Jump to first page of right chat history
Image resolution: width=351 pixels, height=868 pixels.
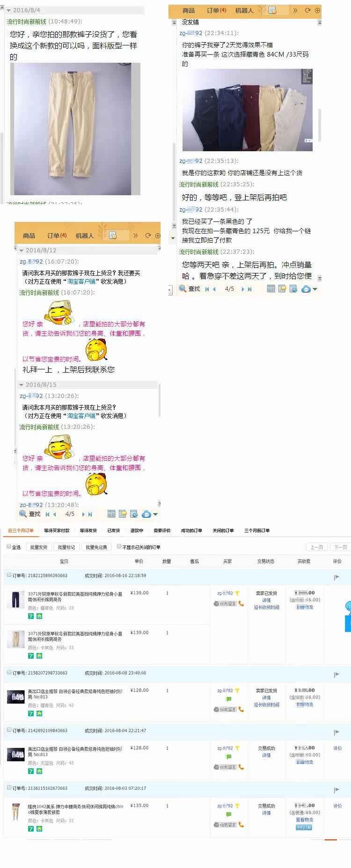pyautogui.click(x=207, y=289)
